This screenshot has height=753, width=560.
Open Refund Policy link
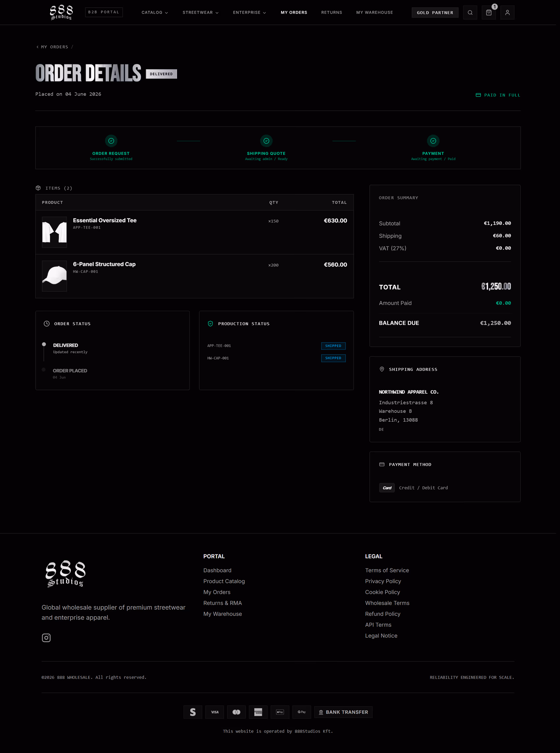(x=382, y=614)
